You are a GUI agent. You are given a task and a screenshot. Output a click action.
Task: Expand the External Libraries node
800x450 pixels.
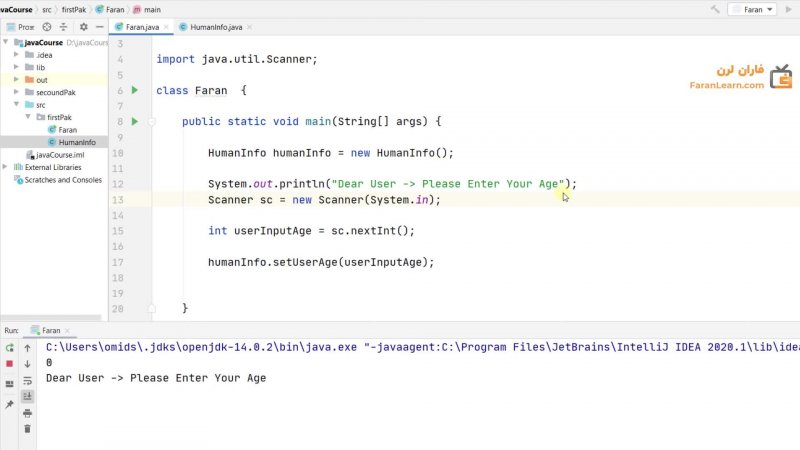click(x=6, y=167)
